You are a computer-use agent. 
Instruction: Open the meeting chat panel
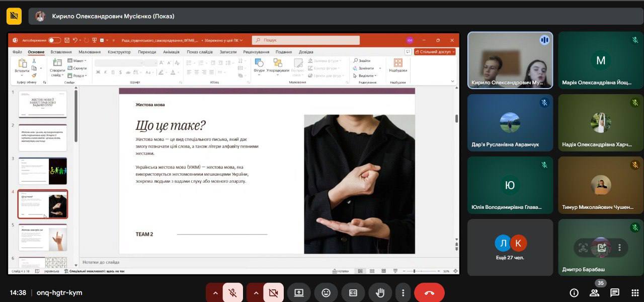tap(614, 292)
